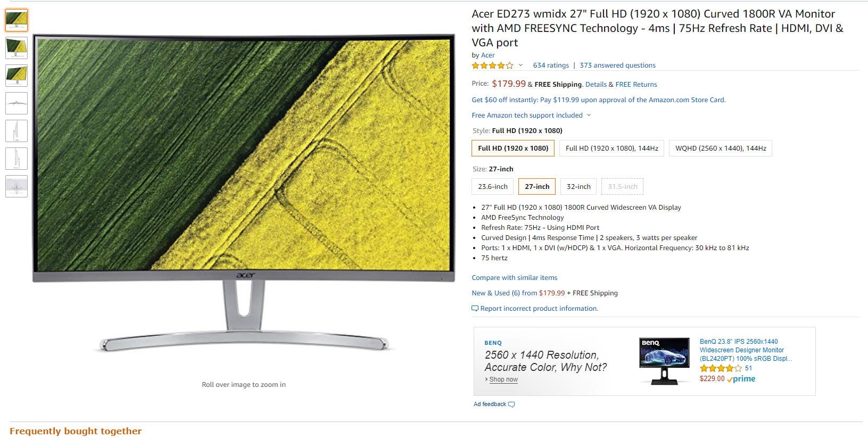Choose the Full HD 144Hz style option
The height and width of the screenshot is (438, 868).
tap(611, 148)
